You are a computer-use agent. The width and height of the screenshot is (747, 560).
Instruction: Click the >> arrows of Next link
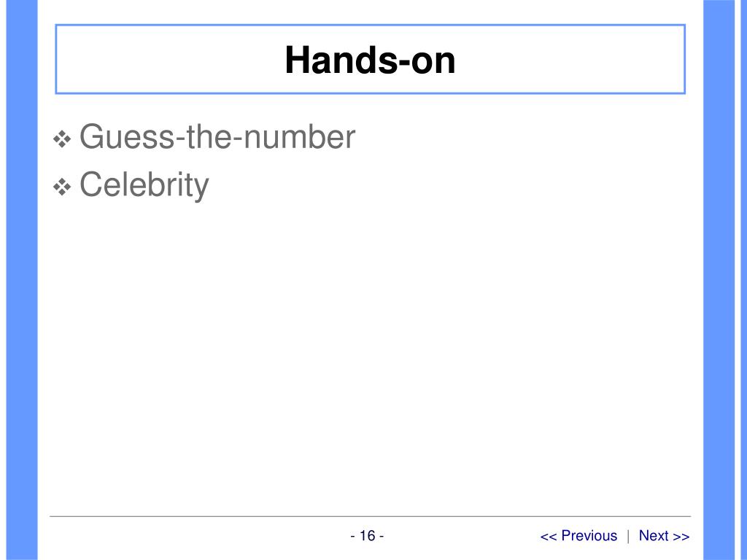pyautogui.click(x=681, y=537)
